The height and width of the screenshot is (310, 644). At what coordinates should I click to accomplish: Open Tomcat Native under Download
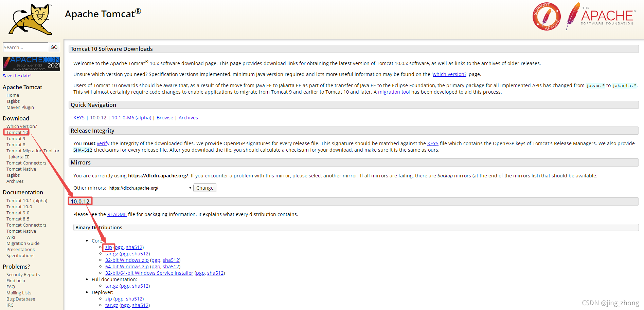[x=21, y=169]
